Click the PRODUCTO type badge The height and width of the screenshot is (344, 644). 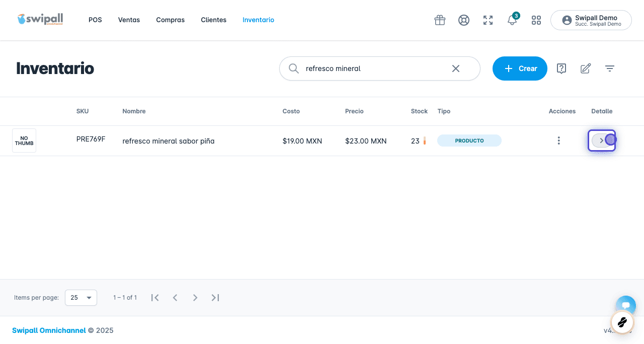click(x=469, y=141)
